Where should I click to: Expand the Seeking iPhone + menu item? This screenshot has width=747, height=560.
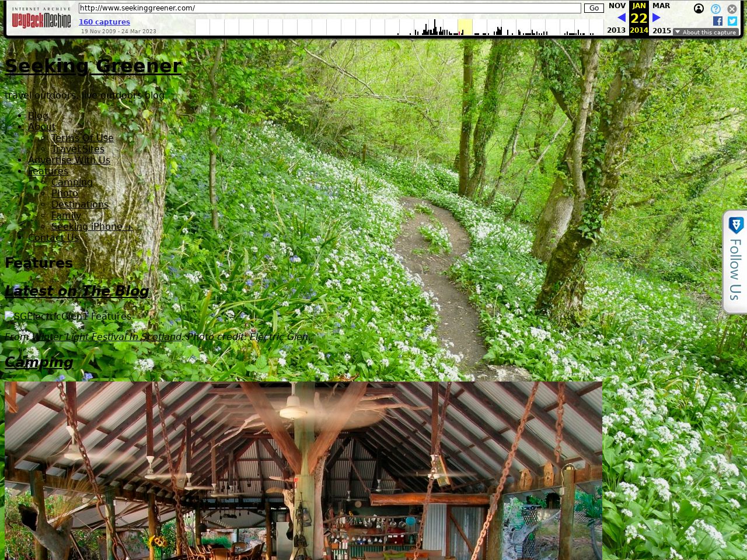point(92,226)
